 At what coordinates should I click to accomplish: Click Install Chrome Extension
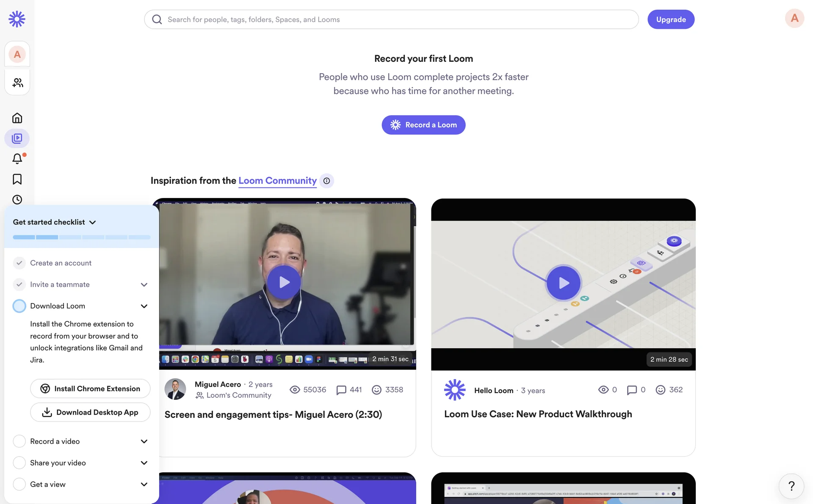pos(90,388)
